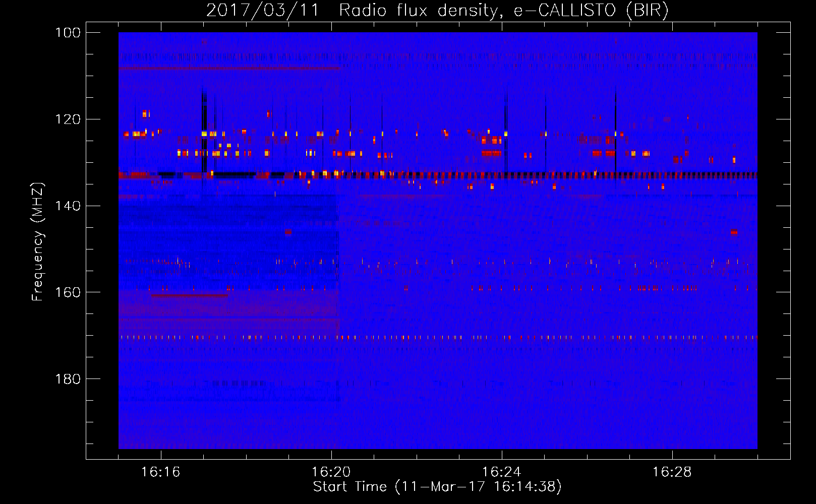This screenshot has height=504, width=816.
Task: Click the 120 frequency tick label
Action: click(x=68, y=119)
